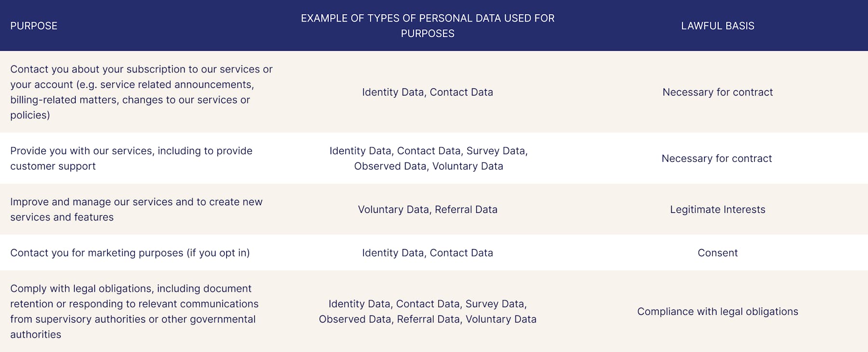Click the EXAMPLE OF TYPES OF PERSONAL DATA header

coord(428,26)
